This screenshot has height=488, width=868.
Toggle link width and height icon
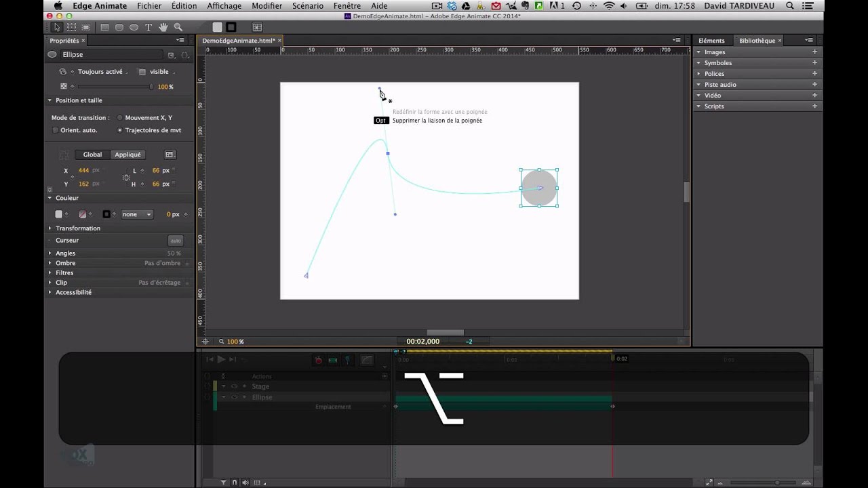126,178
